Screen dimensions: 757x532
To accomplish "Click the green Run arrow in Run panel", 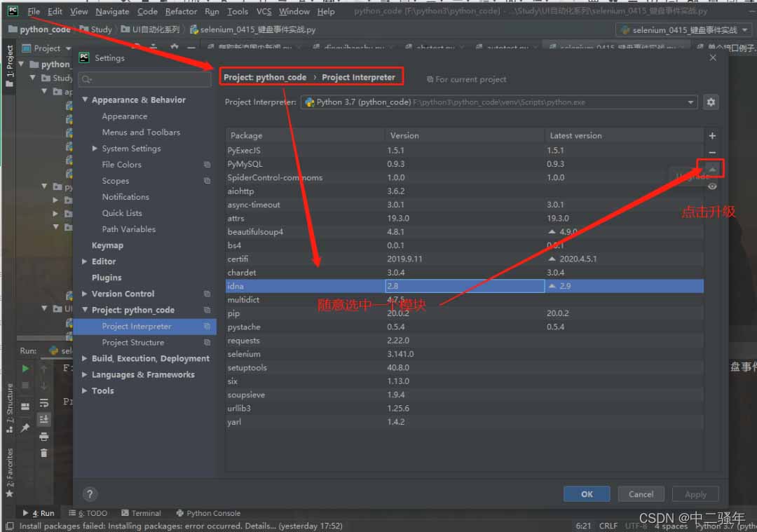I will 25,369.
